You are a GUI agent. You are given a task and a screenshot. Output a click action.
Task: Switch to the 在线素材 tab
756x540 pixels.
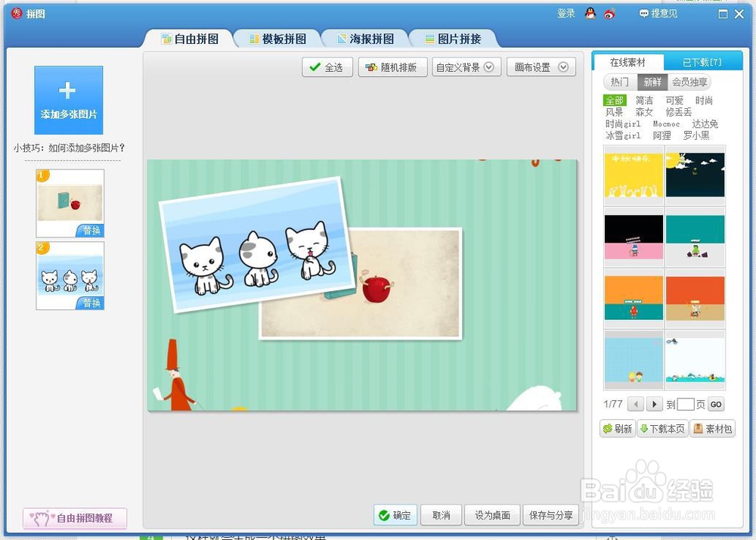coord(627,62)
